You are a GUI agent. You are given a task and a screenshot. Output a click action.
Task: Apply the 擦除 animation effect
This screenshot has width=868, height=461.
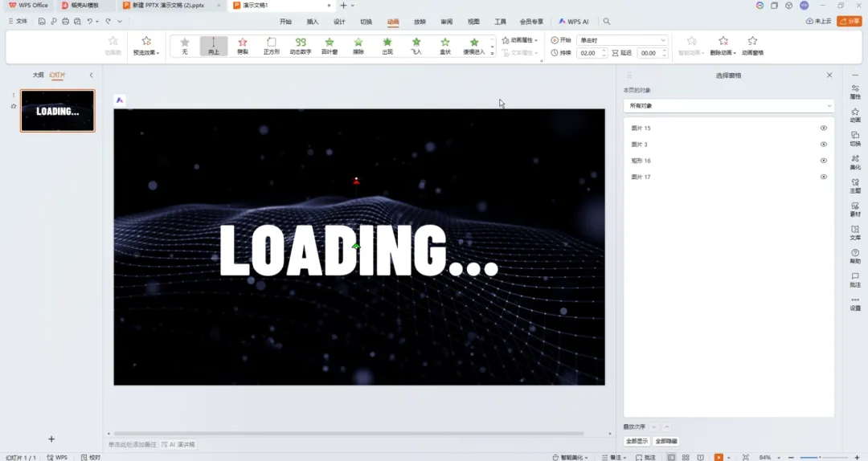pyautogui.click(x=358, y=46)
